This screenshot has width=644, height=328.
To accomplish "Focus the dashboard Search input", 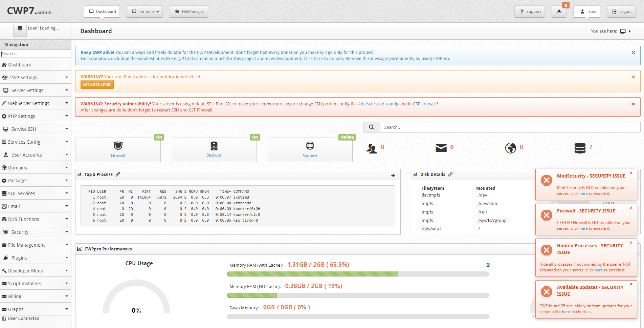I will [510, 127].
